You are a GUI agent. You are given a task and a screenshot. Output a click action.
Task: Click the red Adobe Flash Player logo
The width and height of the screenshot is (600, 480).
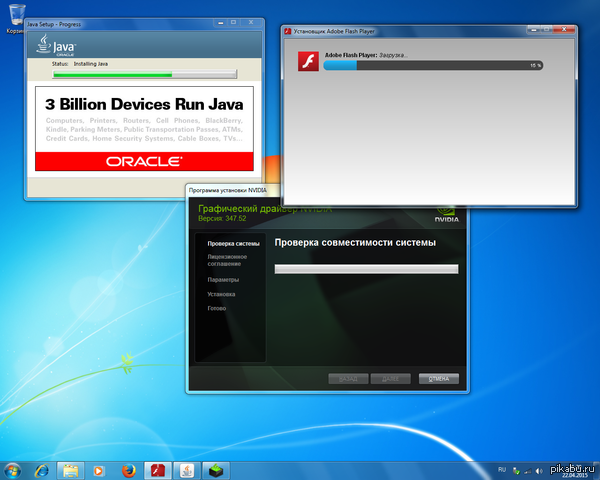coord(308,61)
